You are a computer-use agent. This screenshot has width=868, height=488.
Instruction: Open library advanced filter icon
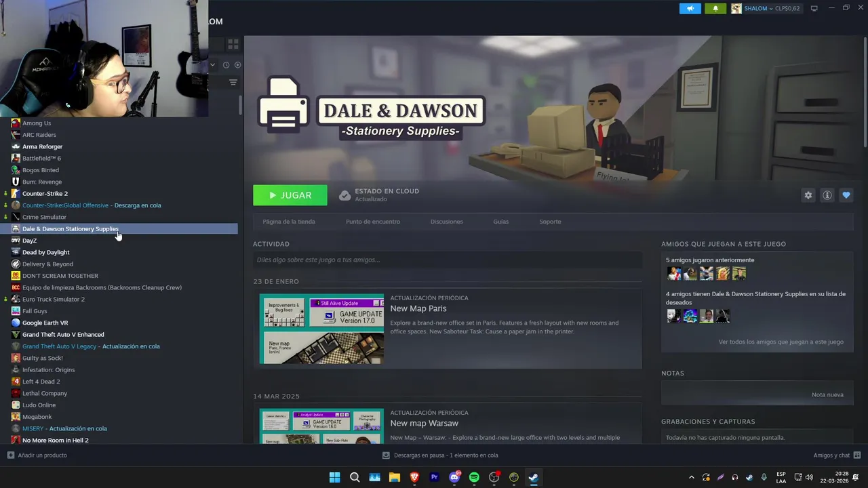coord(233,82)
